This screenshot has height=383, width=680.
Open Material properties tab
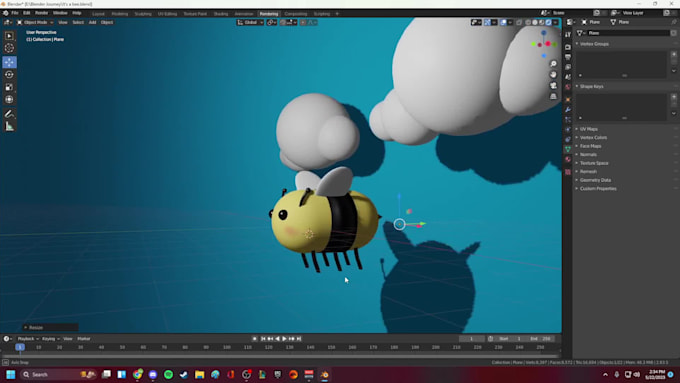568,159
